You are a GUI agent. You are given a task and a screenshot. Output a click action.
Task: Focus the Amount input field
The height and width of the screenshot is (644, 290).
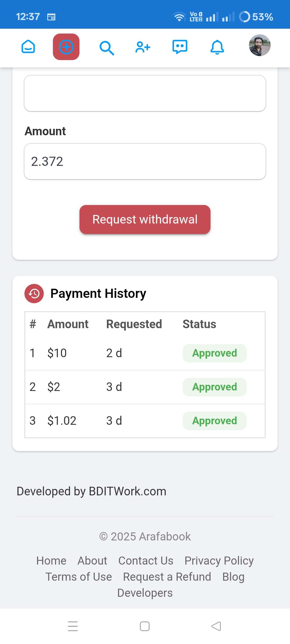145,162
